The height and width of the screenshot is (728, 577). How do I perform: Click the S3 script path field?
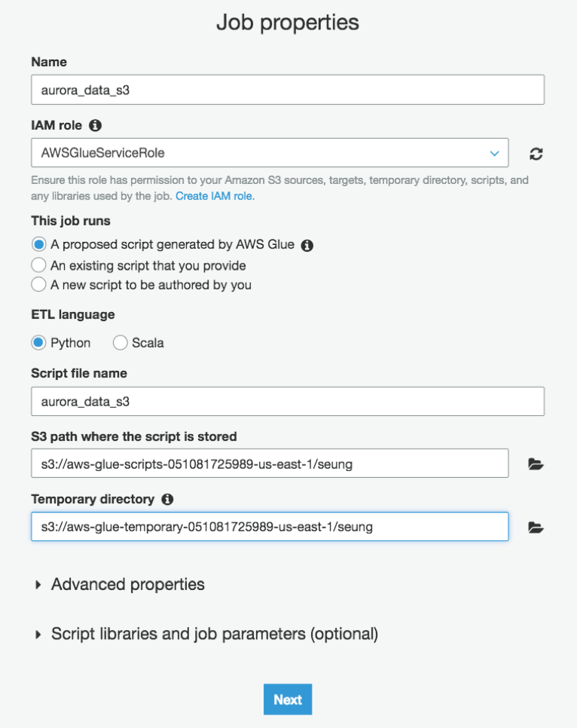click(x=270, y=463)
